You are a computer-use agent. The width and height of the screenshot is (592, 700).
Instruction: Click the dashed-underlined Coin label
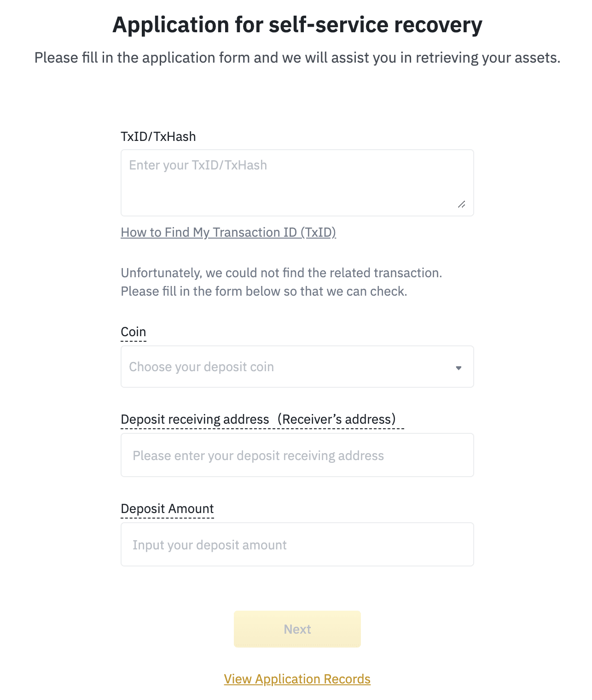[133, 332]
